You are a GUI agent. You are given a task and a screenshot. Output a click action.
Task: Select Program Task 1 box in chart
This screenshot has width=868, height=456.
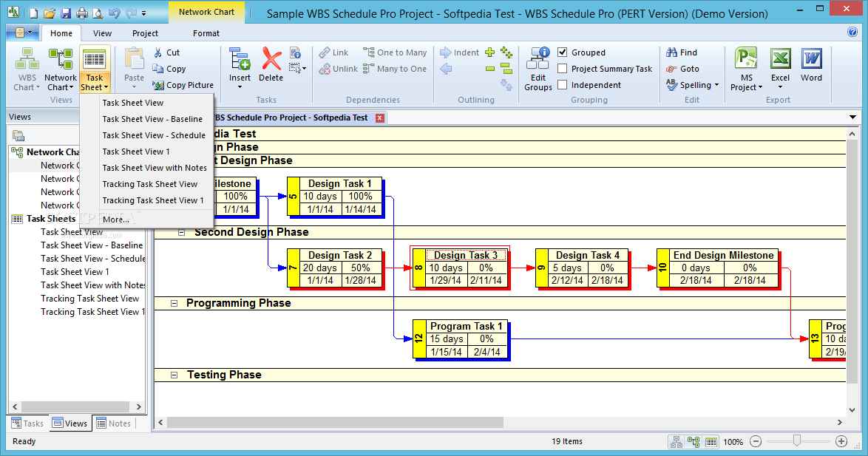click(x=460, y=339)
